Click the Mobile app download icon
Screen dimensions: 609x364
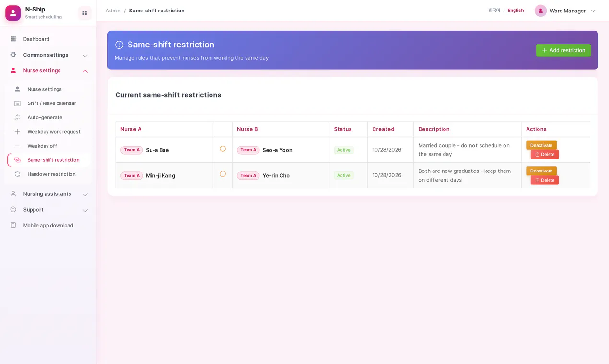coord(13,226)
